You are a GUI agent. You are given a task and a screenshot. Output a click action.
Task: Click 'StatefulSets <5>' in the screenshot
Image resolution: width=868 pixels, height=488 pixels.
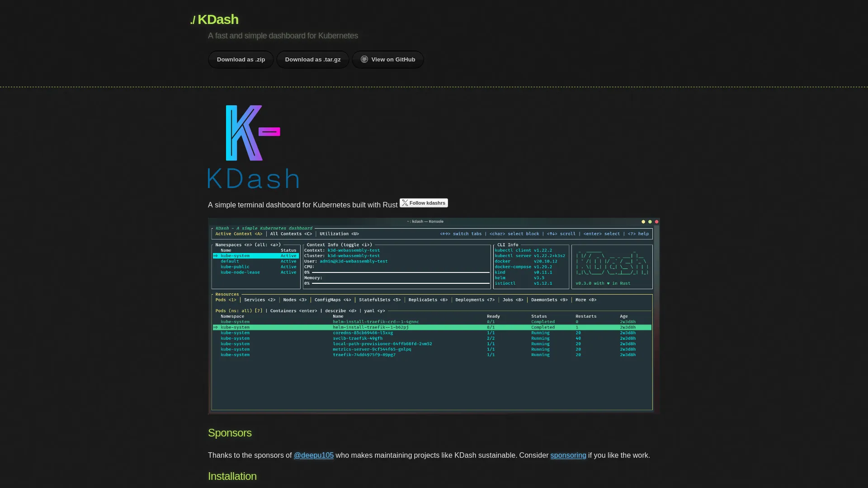point(380,300)
